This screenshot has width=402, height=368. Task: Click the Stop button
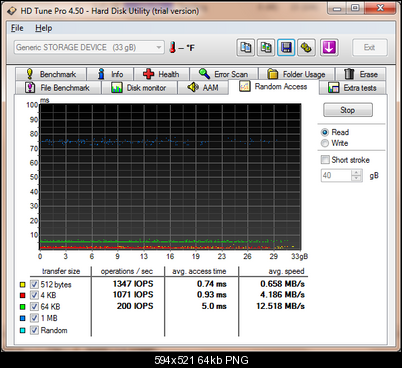tap(348, 110)
